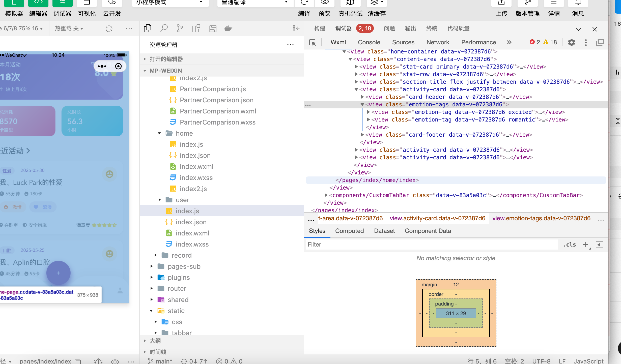Open the Dataset tab
The width and height of the screenshot is (621, 364).
tap(384, 231)
